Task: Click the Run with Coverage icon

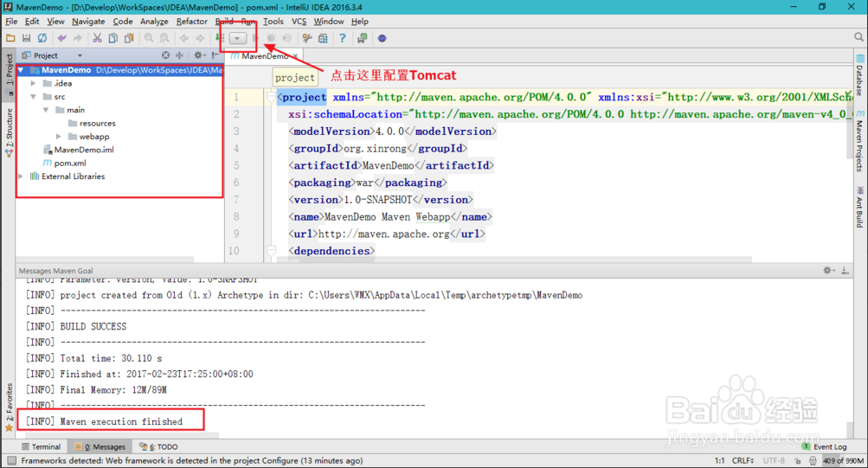Action: pos(287,38)
